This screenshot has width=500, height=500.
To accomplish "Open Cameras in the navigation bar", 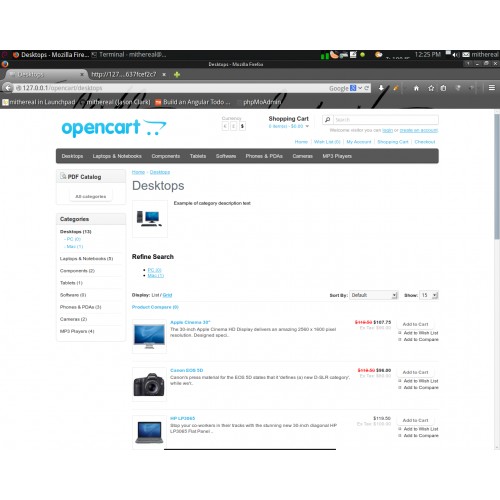I will [303, 156].
